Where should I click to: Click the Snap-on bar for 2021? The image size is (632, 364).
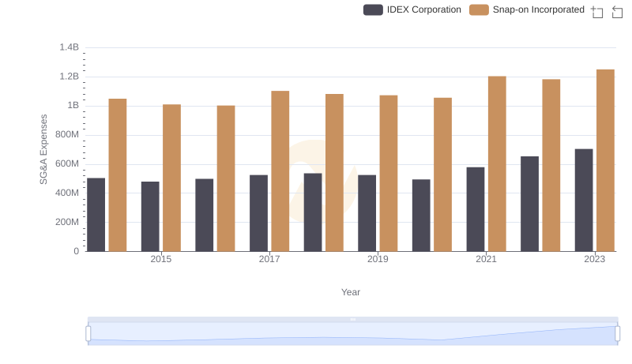click(497, 164)
